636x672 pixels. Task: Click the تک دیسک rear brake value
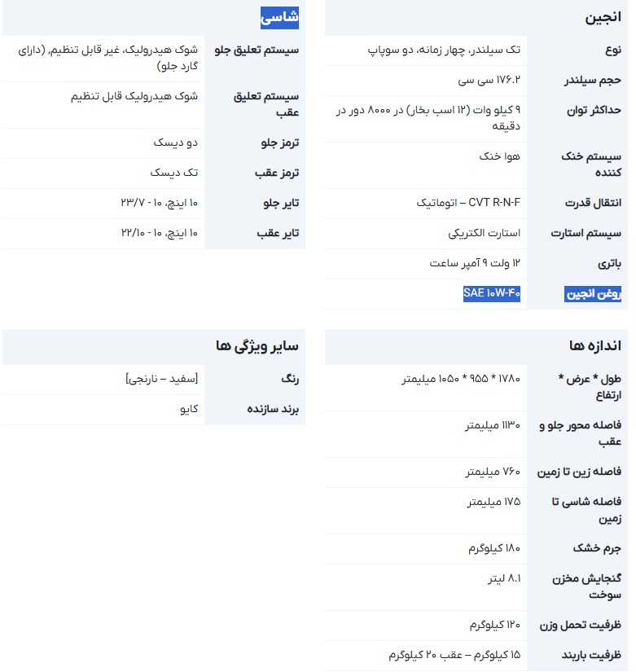pos(174,173)
